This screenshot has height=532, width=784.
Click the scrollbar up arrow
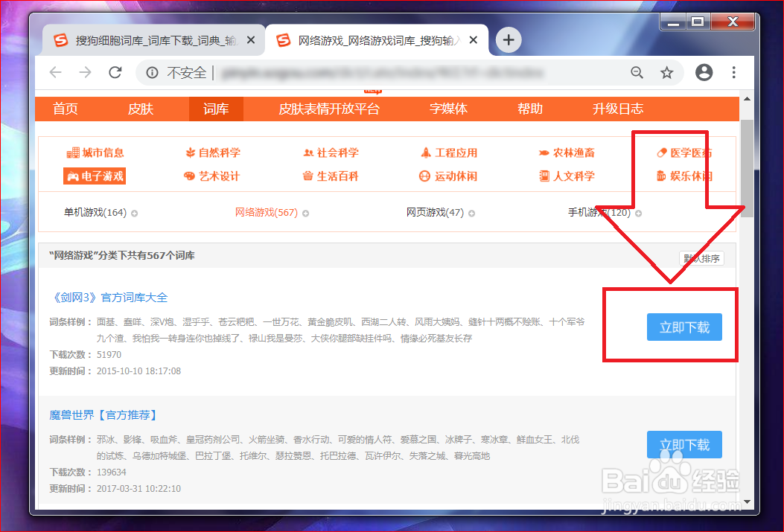click(x=747, y=100)
